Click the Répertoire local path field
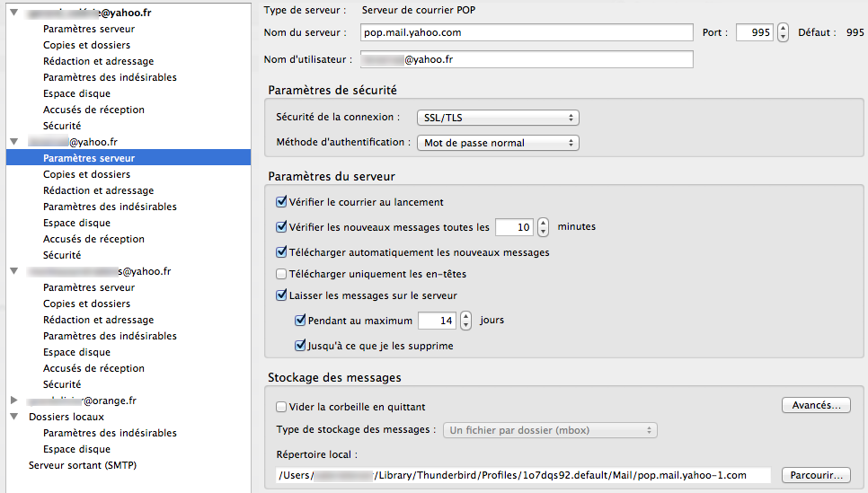The height and width of the screenshot is (493, 868). [524, 475]
